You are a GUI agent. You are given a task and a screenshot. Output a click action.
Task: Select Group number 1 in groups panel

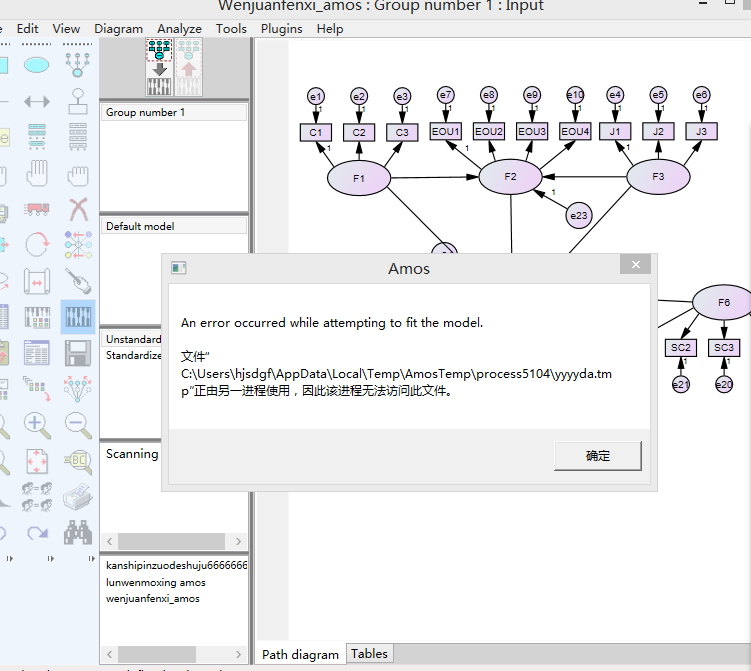(x=174, y=113)
